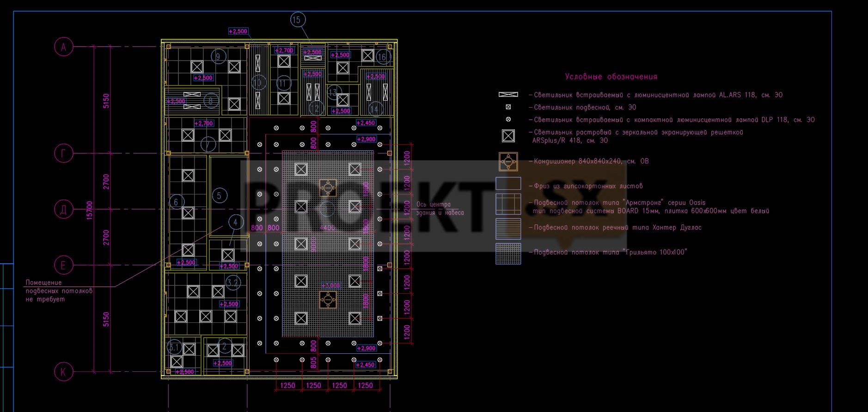Screen dimensions: 868x412
Task: Select the upper +2,900 elevation mark
Action: 366,139
